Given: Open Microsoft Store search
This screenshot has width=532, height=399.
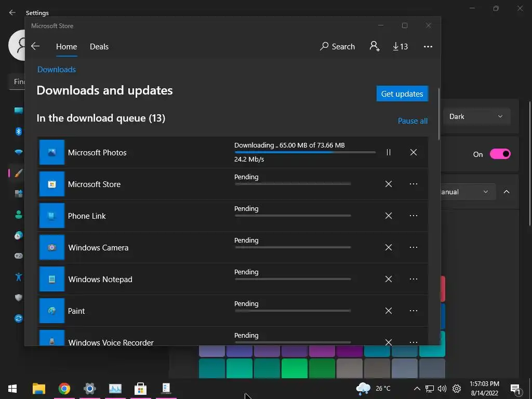Looking at the screenshot, I should [337, 46].
